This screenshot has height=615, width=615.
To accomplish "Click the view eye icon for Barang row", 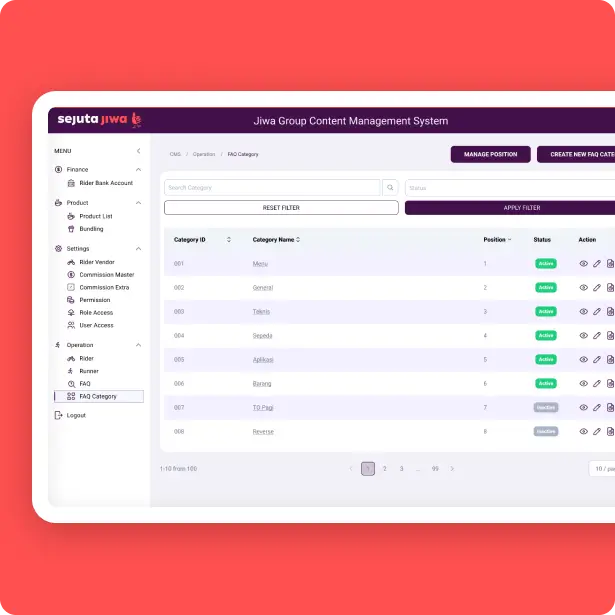I will [584, 384].
